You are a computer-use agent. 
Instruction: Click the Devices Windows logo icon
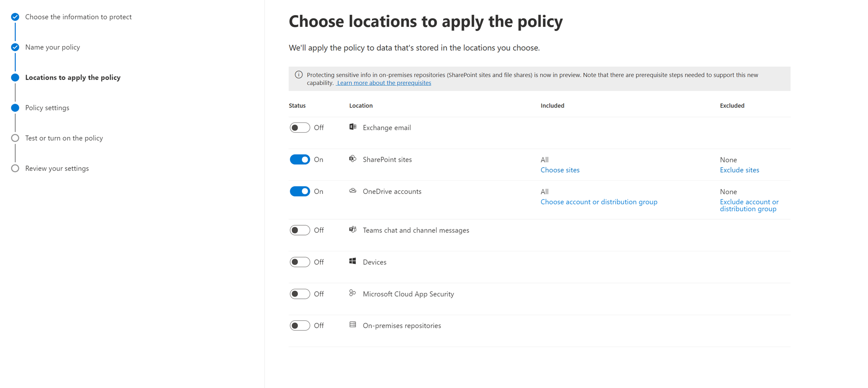pos(353,261)
